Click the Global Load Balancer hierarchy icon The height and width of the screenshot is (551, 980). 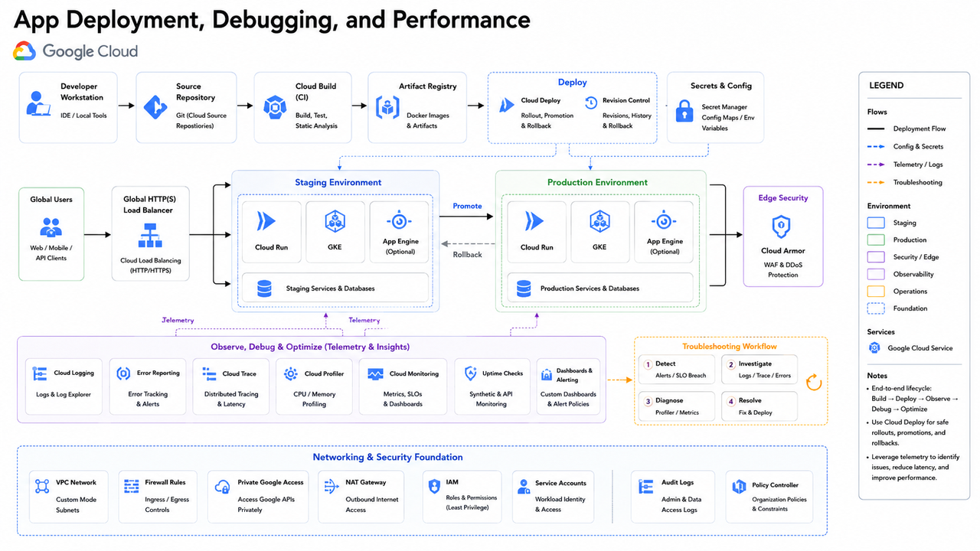[x=151, y=235]
